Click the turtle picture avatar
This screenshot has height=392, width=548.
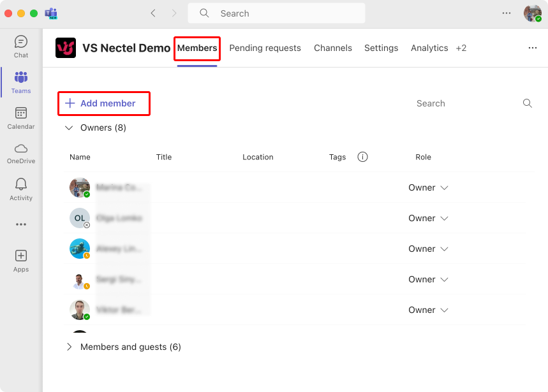(80, 249)
